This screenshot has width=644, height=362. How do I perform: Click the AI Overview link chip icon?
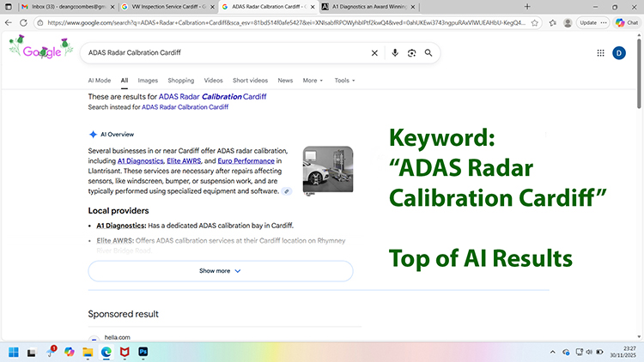[287, 191]
